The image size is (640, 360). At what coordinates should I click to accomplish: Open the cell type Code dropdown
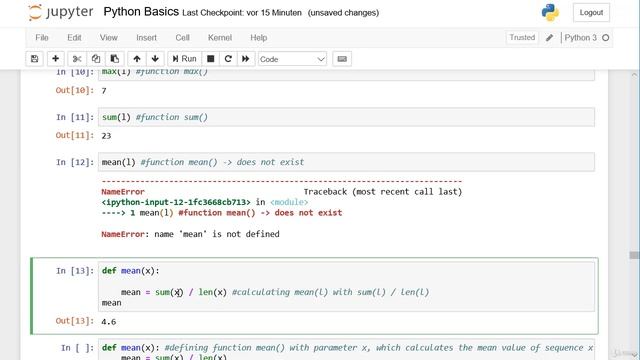(x=292, y=59)
